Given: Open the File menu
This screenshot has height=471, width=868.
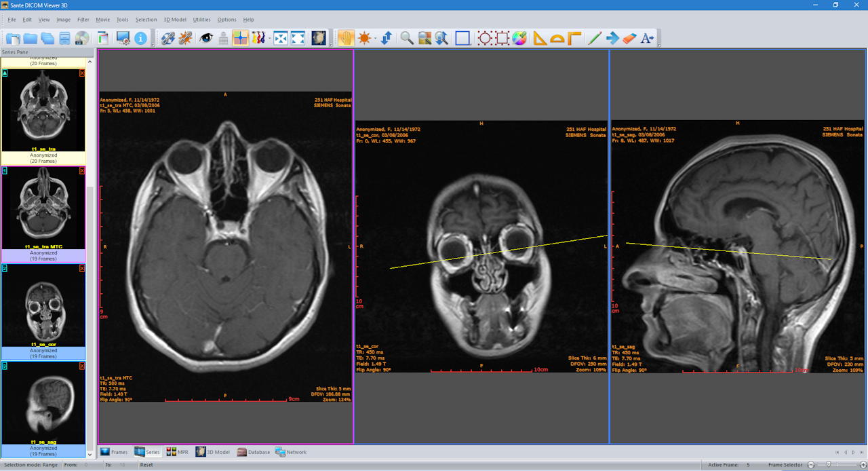Looking at the screenshot, I should point(12,20).
